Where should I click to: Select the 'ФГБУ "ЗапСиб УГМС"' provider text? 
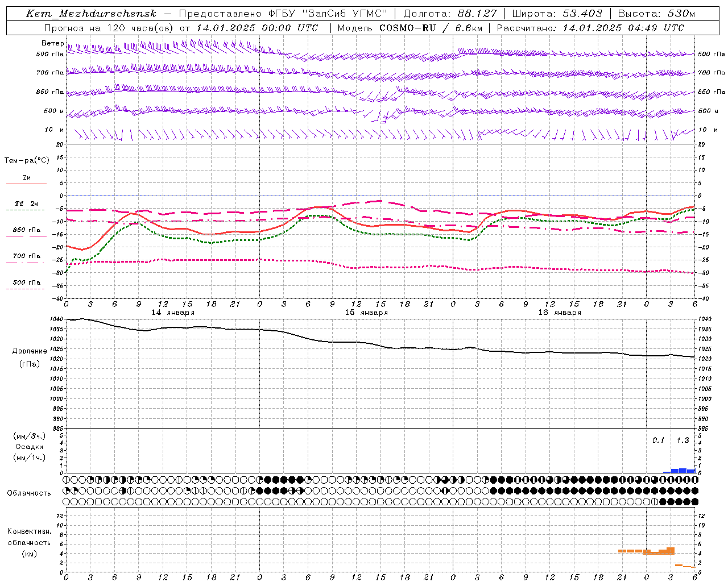pyautogui.click(x=327, y=14)
